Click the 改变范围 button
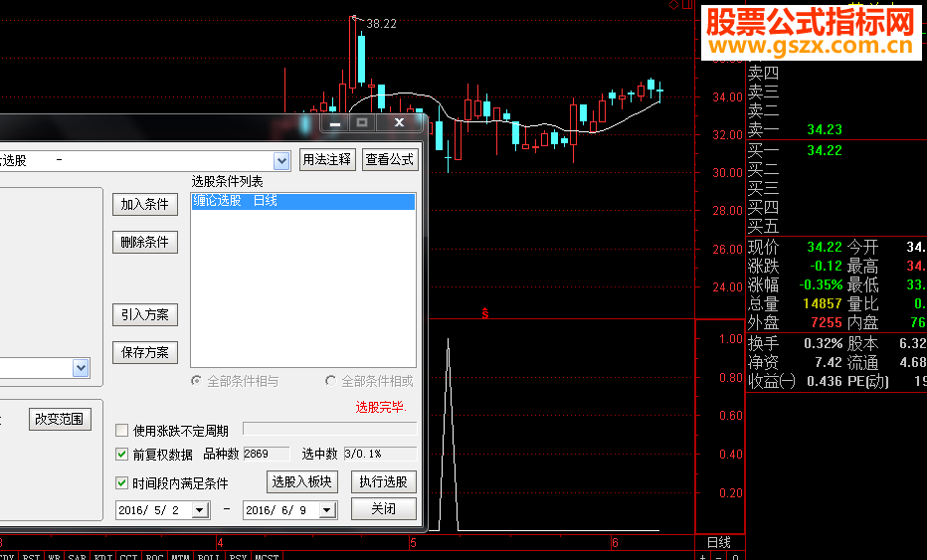 [60, 420]
